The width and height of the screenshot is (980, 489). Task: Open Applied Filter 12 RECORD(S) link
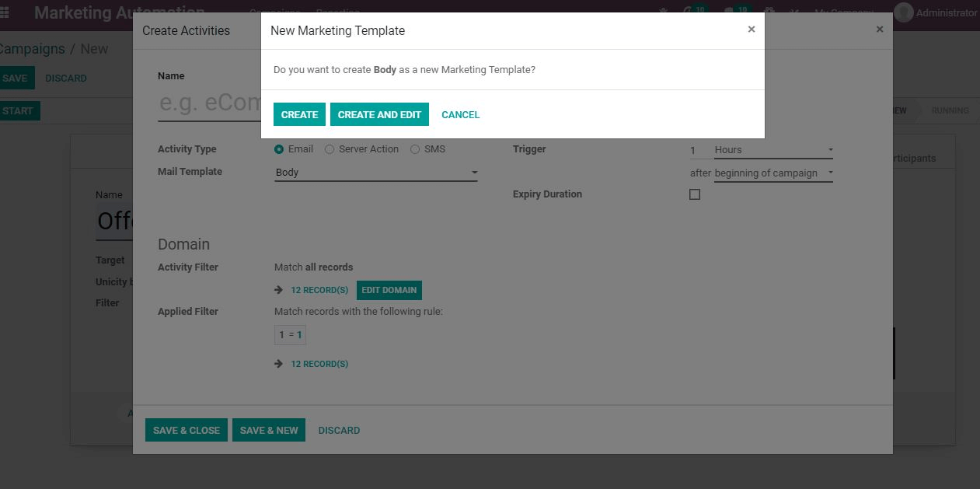point(319,364)
